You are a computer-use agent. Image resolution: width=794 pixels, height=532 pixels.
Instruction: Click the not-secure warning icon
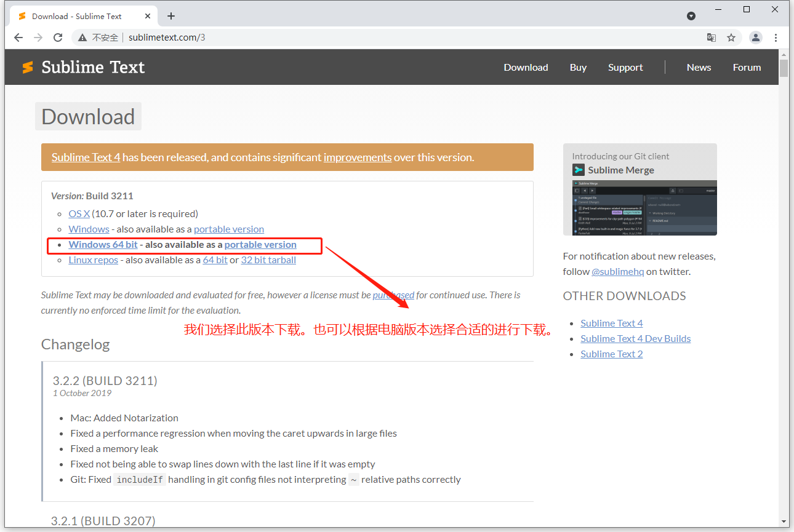[82, 38]
